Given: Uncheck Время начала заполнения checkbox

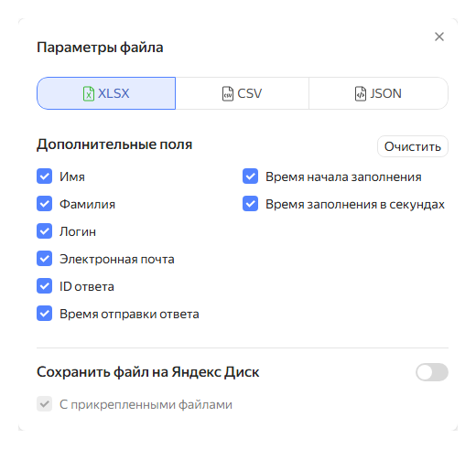Looking at the screenshot, I should 251,176.
